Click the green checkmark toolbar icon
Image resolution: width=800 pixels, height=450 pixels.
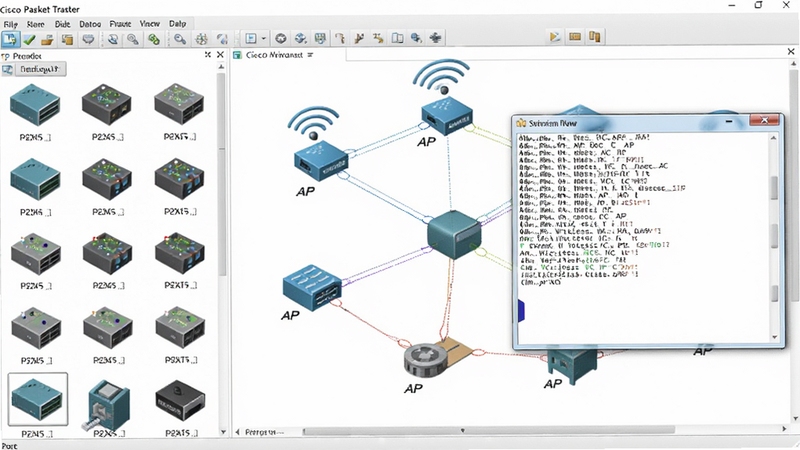(x=30, y=39)
